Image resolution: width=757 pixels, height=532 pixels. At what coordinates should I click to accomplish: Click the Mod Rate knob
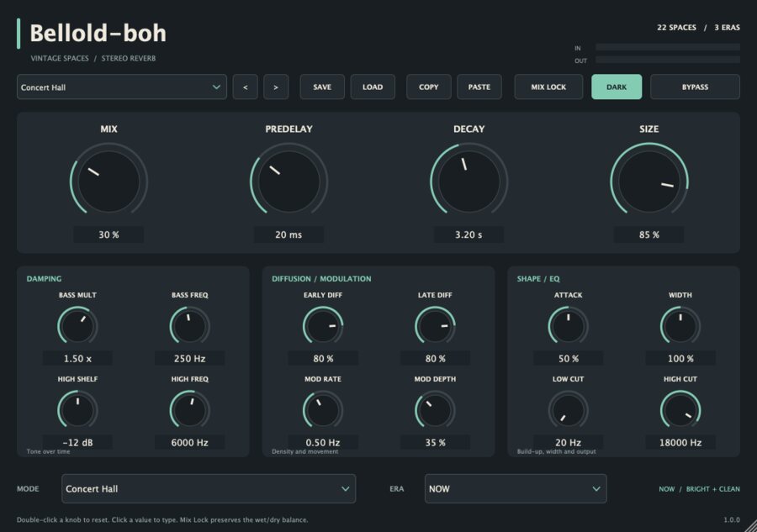click(323, 410)
